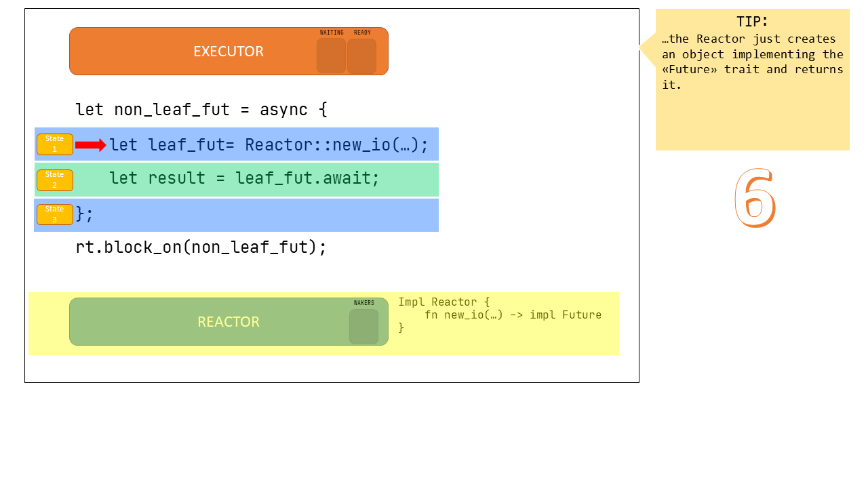
Task: Select the State 1 badge
Action: point(55,144)
